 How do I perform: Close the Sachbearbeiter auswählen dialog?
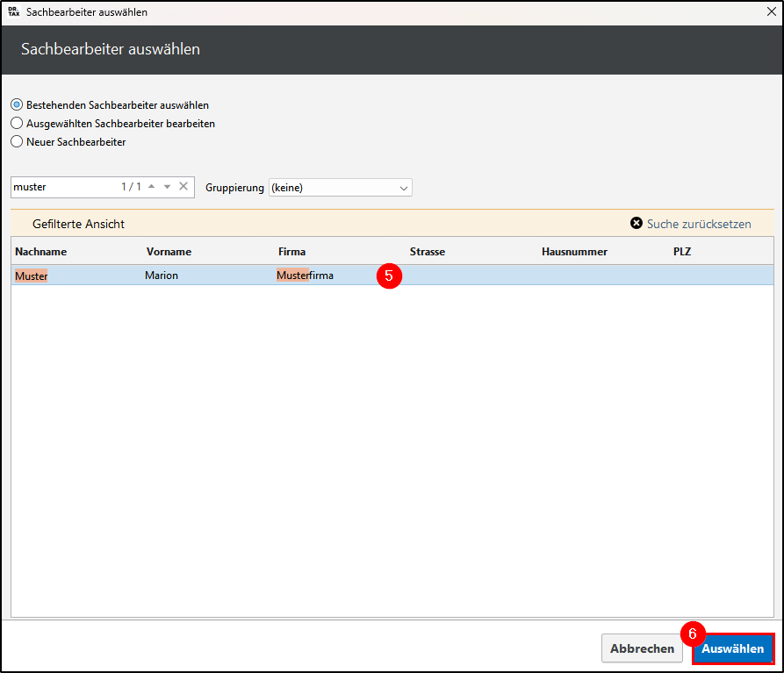(770, 12)
